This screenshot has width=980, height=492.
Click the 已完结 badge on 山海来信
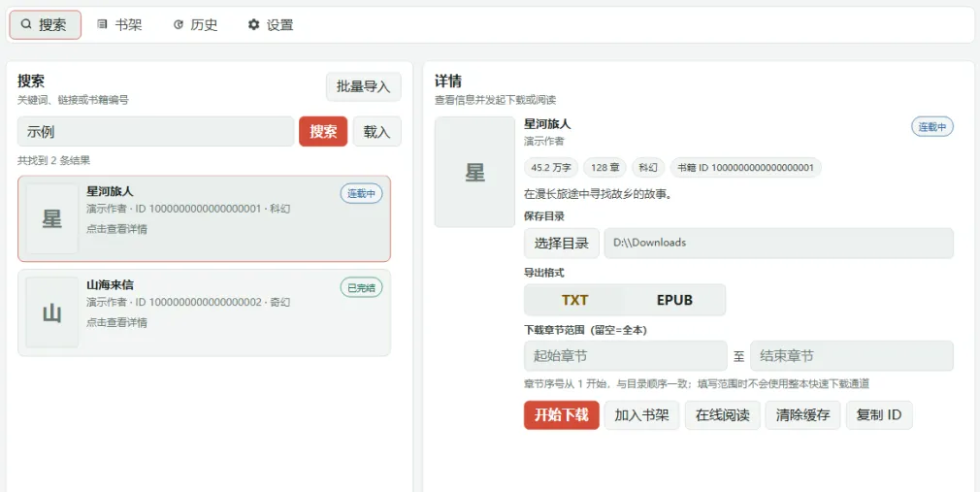point(361,287)
